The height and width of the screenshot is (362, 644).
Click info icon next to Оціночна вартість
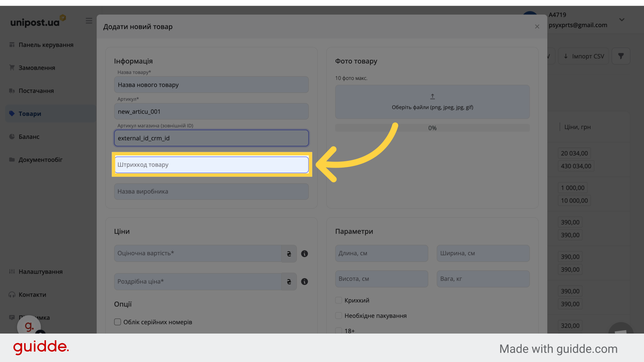coord(305,254)
